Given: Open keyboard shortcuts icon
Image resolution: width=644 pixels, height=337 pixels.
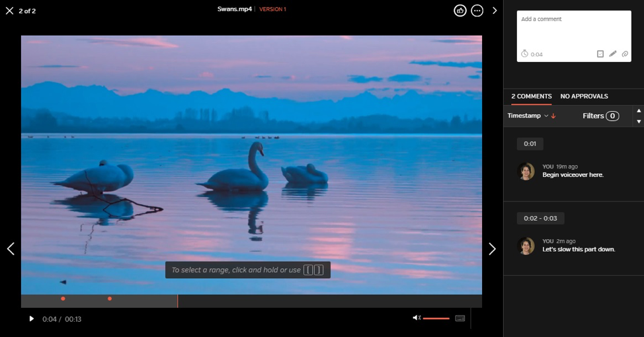Looking at the screenshot, I should coord(460,318).
